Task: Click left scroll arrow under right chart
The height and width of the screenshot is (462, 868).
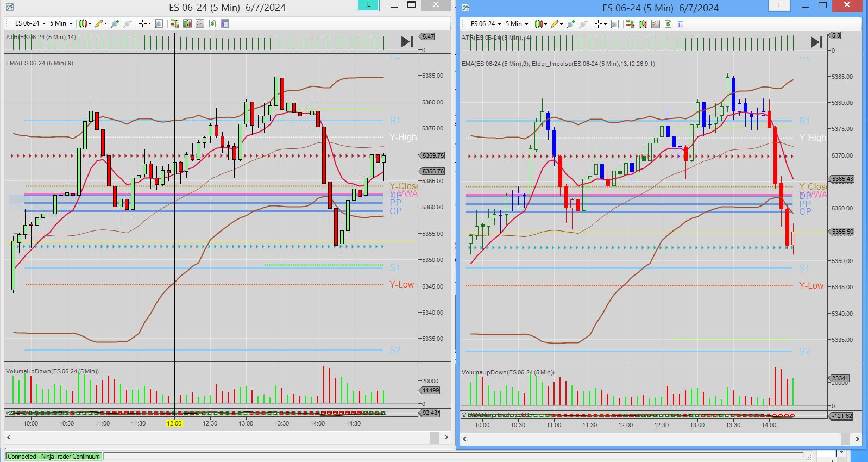Action: pos(465,439)
